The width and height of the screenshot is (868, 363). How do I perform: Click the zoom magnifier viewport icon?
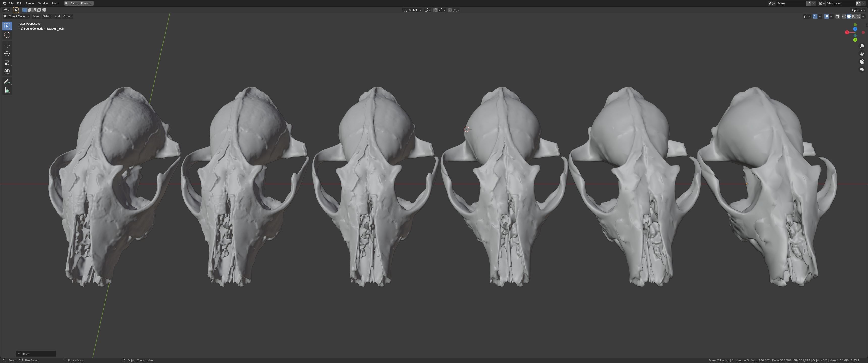point(862,46)
